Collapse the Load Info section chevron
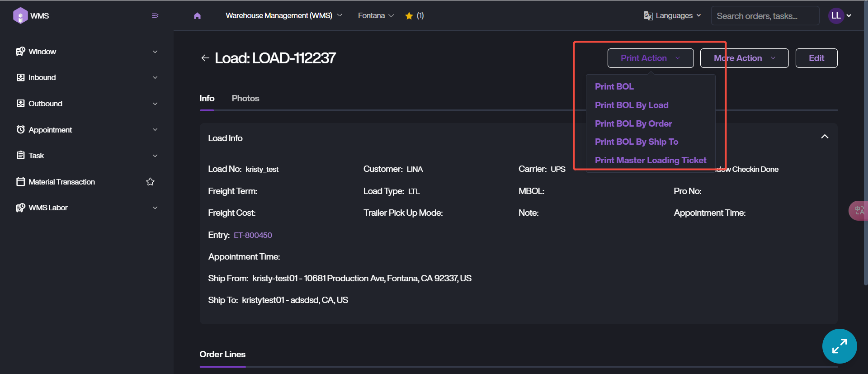Viewport: 868px width, 374px height. 825,137
